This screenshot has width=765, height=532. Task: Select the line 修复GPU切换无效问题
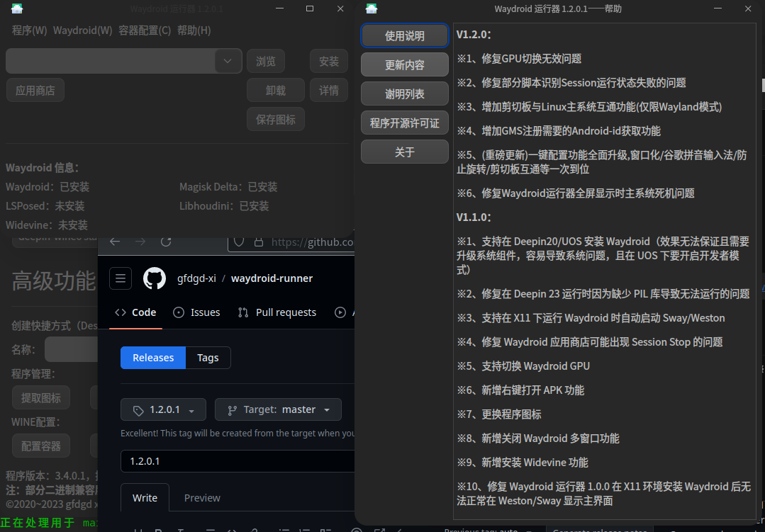coord(519,59)
